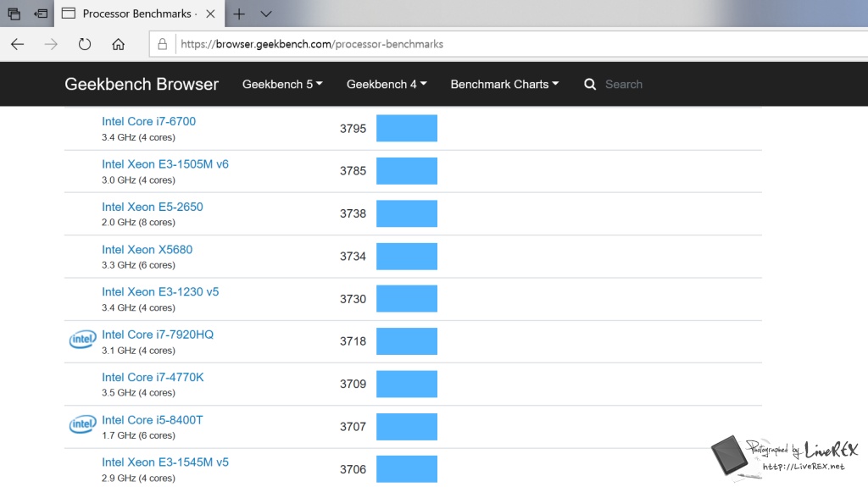868x487 pixels.
Task: Close the Processor Benchmarks tab
Action: pos(210,14)
